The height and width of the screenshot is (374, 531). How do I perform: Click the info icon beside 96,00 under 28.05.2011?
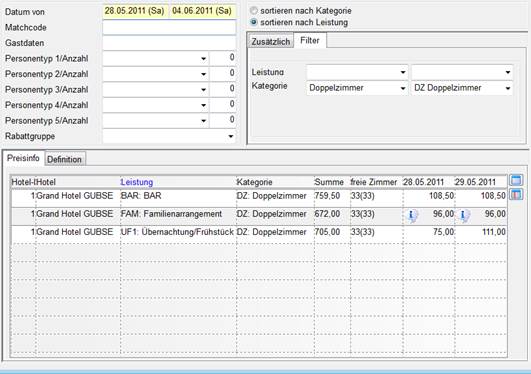(412, 215)
